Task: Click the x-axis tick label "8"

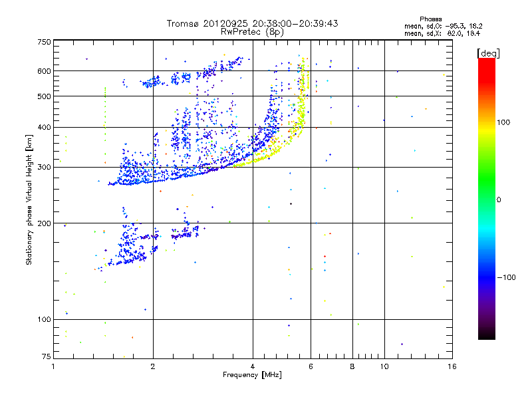Action: (352, 366)
